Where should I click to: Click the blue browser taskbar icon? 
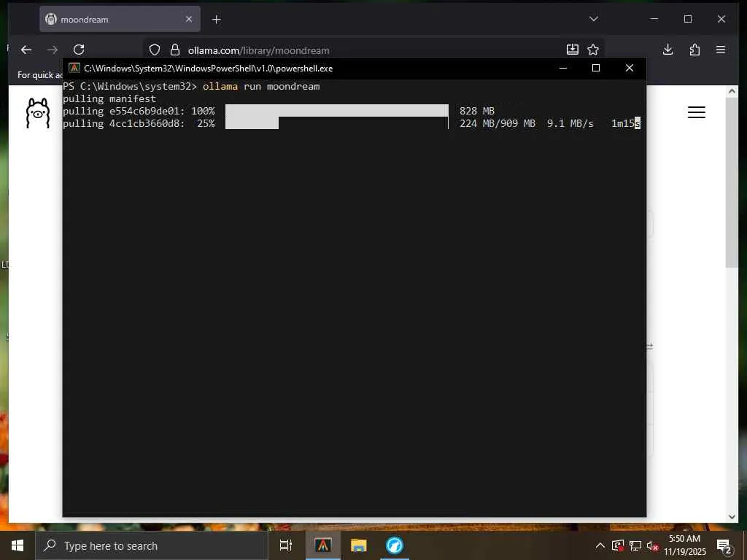click(395, 545)
